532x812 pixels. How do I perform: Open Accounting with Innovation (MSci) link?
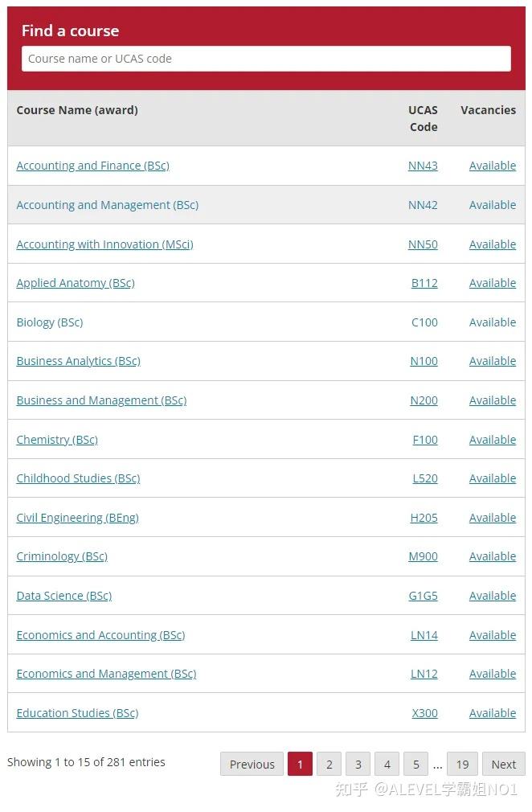pos(104,244)
